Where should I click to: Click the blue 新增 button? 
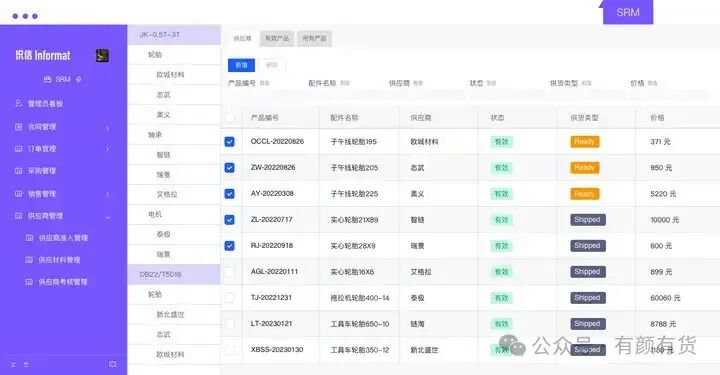coord(242,65)
